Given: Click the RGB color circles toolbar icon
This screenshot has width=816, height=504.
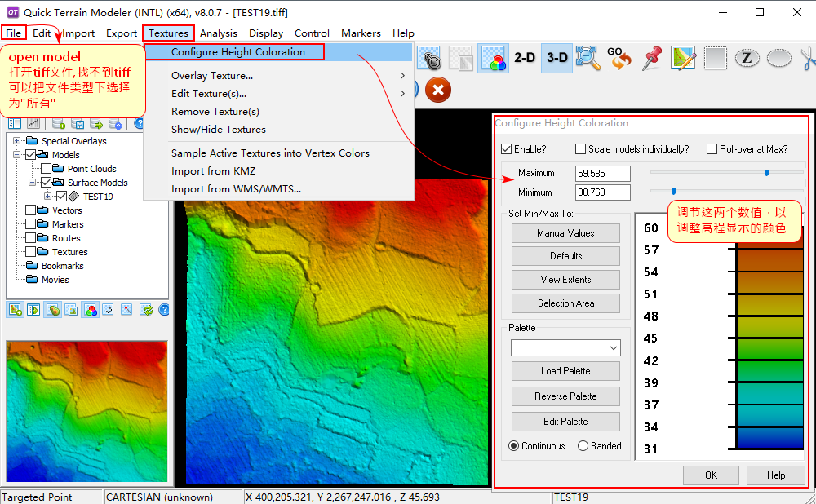Looking at the screenshot, I should pos(493,58).
